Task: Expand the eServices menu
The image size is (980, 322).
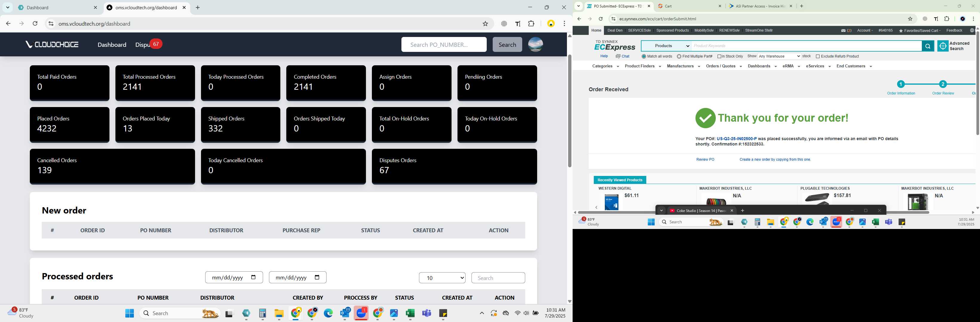Action: (818, 66)
